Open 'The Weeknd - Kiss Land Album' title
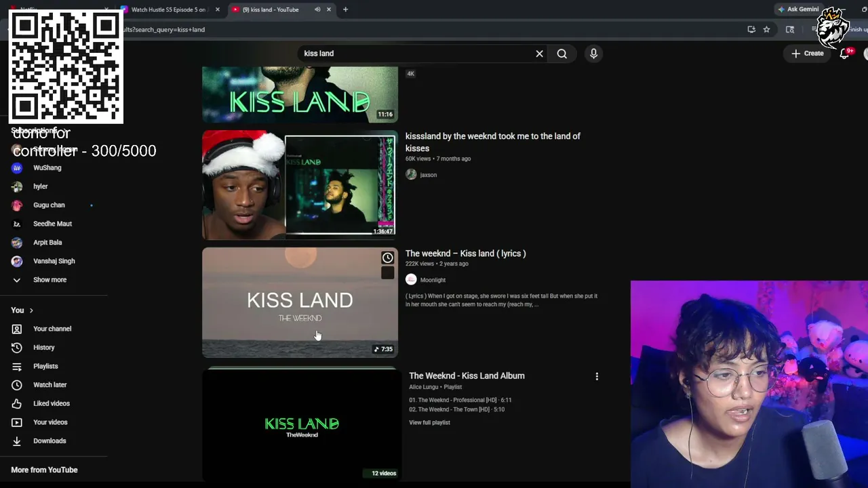Screen dimensions: 868x488 [x=467, y=375]
